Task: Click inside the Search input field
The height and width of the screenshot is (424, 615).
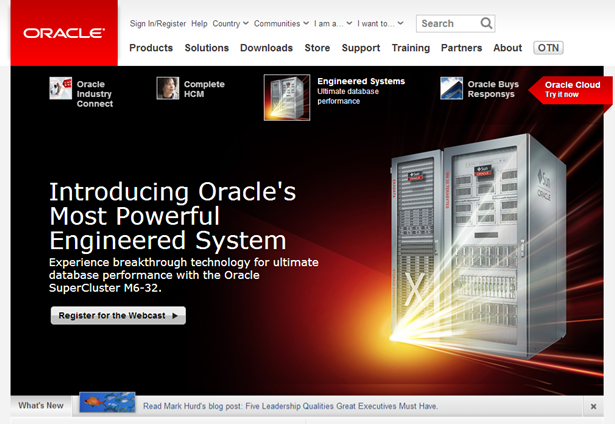Action: coord(446,23)
